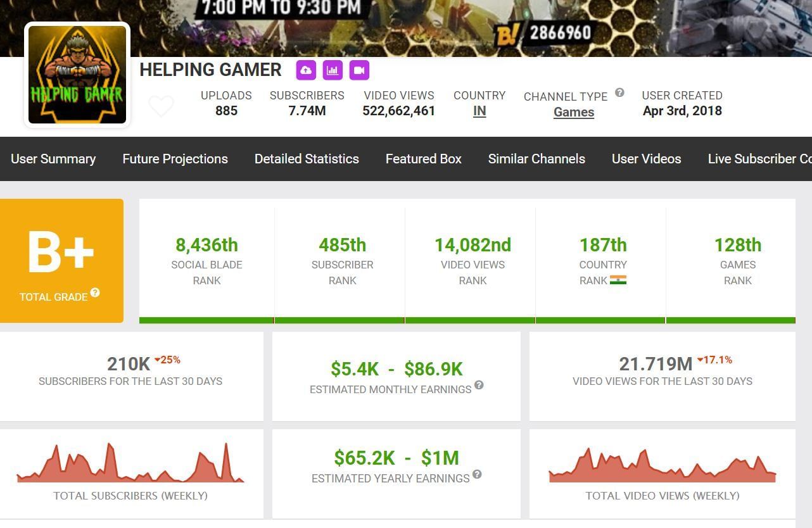Viewport: 812px width, 528px height.
Task: Open the Helping Gamer channel avatar
Action: (x=77, y=75)
